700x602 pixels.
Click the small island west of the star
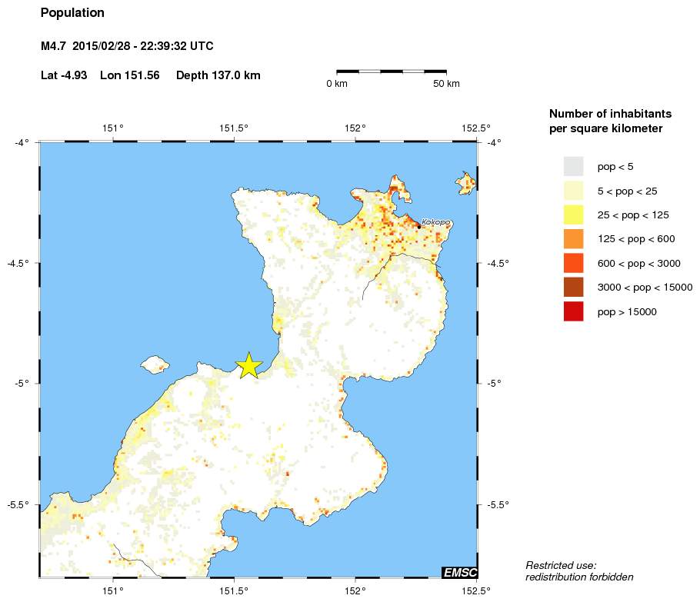pos(155,363)
